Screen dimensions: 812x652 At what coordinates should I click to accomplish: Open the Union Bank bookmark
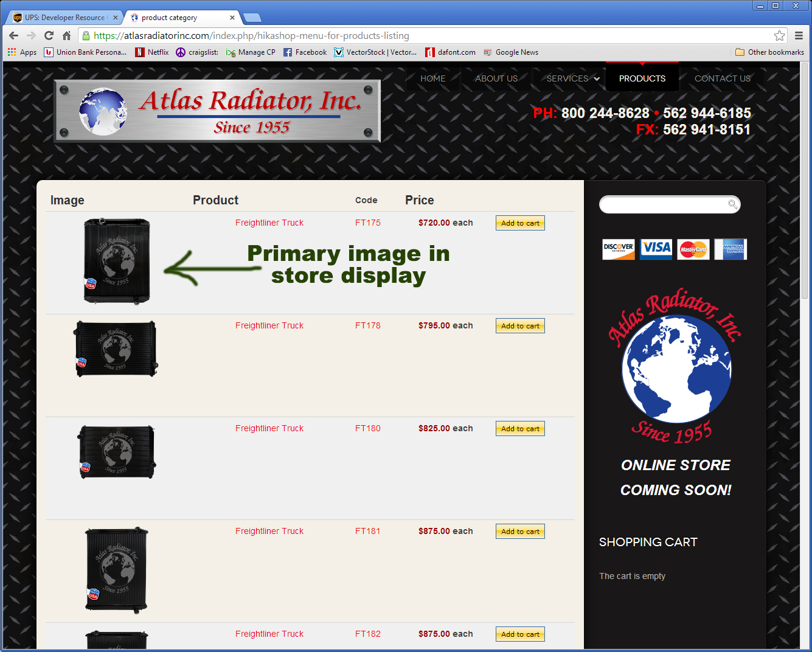85,52
